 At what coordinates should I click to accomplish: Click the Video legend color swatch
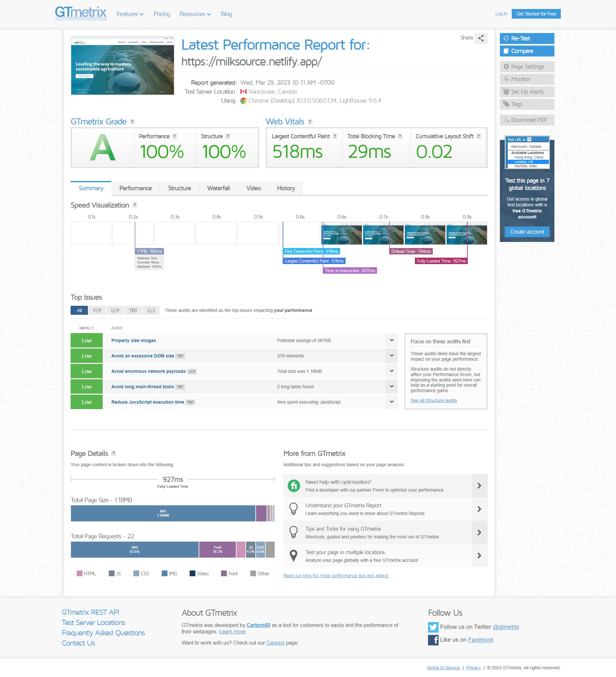coord(193,573)
